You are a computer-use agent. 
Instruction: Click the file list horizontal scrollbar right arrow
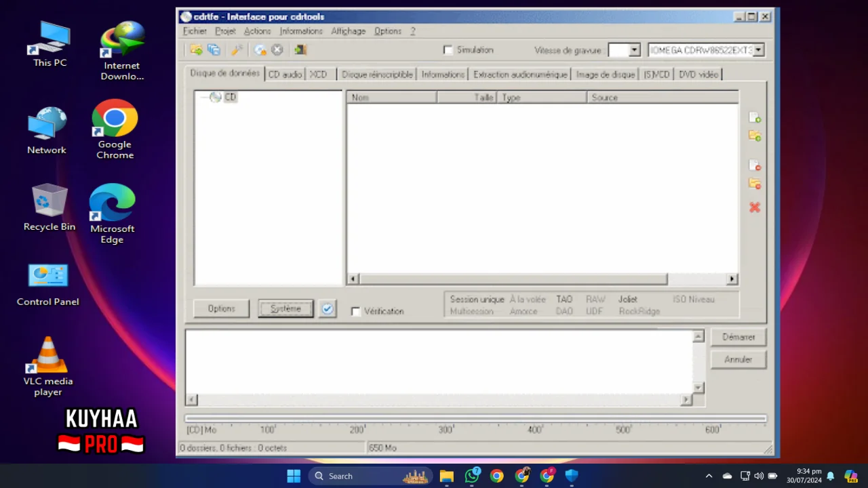(732, 279)
